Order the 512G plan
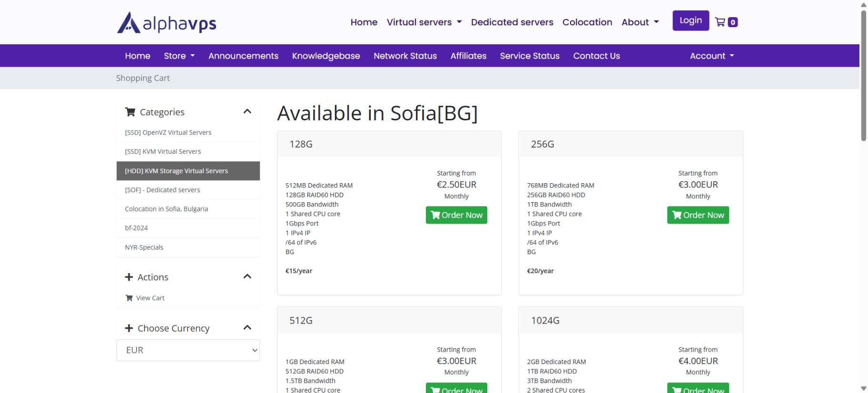The image size is (868, 393). 456,388
